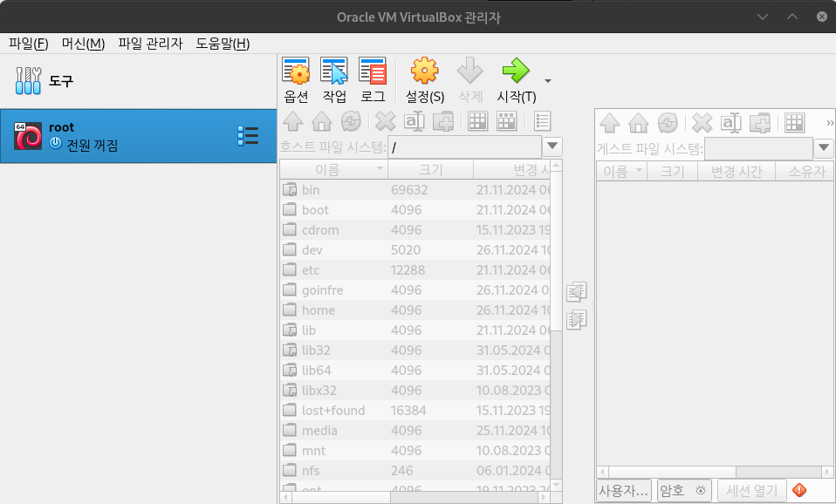Start the VM with 시작(T) button
The image size is (836, 504).
516,80
